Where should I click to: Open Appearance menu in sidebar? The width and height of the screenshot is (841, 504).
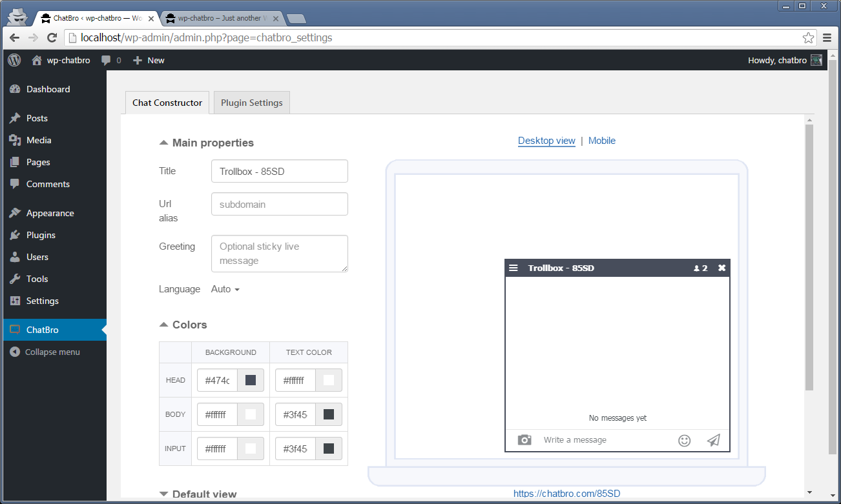pos(54,213)
